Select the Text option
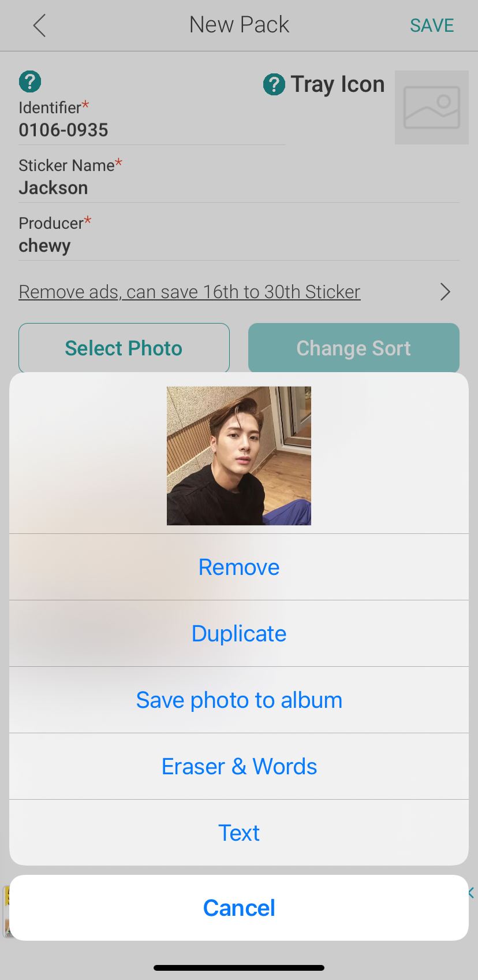 click(x=239, y=833)
